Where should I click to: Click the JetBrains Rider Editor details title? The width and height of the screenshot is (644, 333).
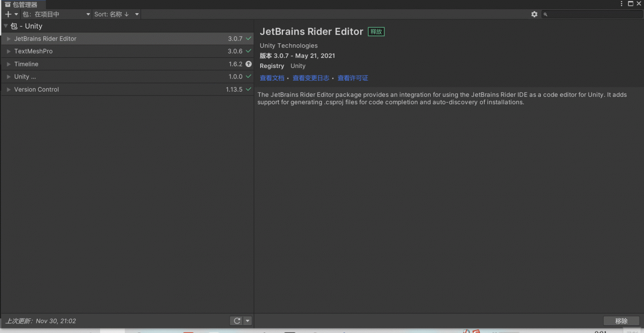[311, 31]
